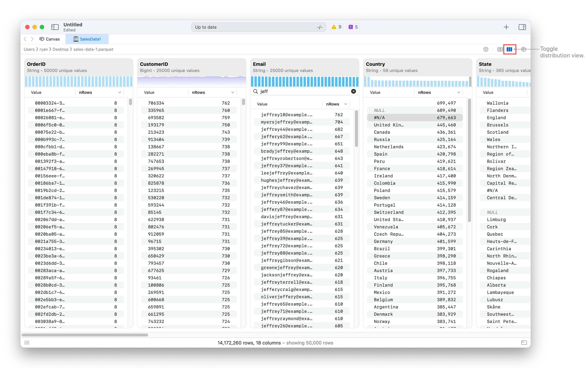Clear the jeff search in Email column

(354, 91)
